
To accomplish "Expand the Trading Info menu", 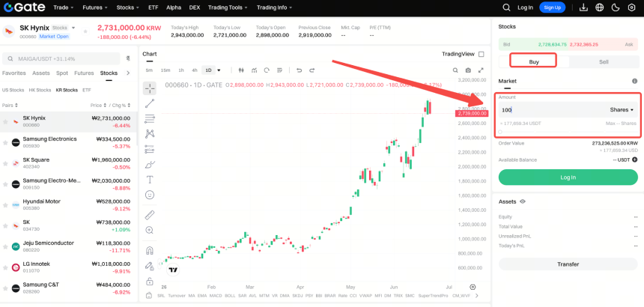I will [x=274, y=7].
